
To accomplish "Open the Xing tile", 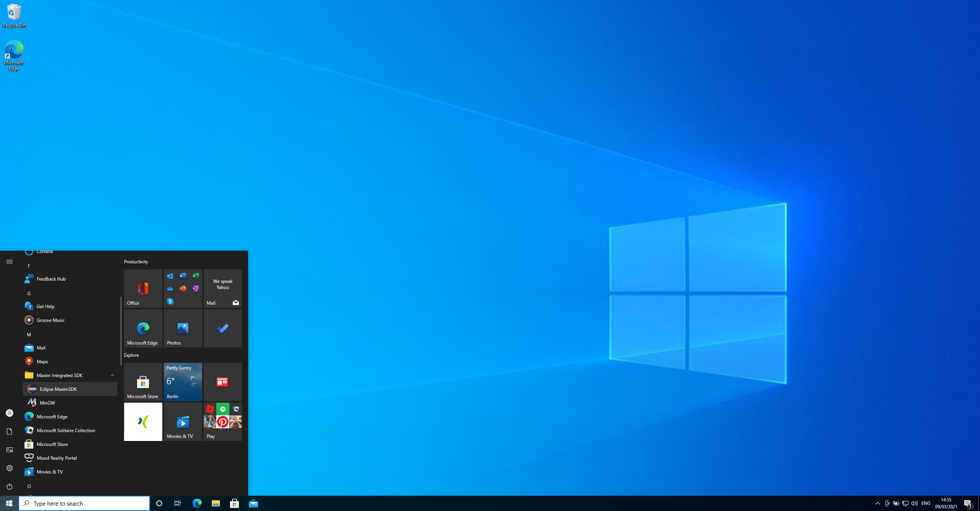I will coord(143,421).
